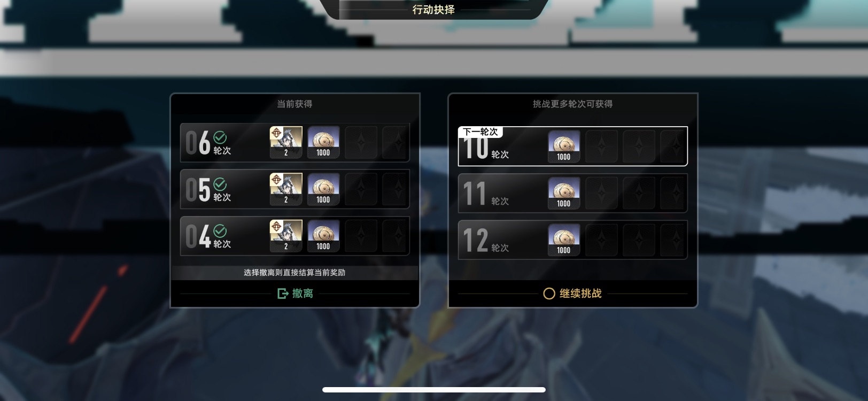Tap the 1000 coin reward in round 04
Image resolution: width=868 pixels, height=401 pixels.
click(x=323, y=236)
